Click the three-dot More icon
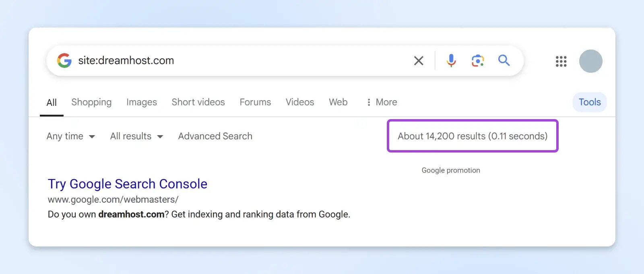 (369, 102)
